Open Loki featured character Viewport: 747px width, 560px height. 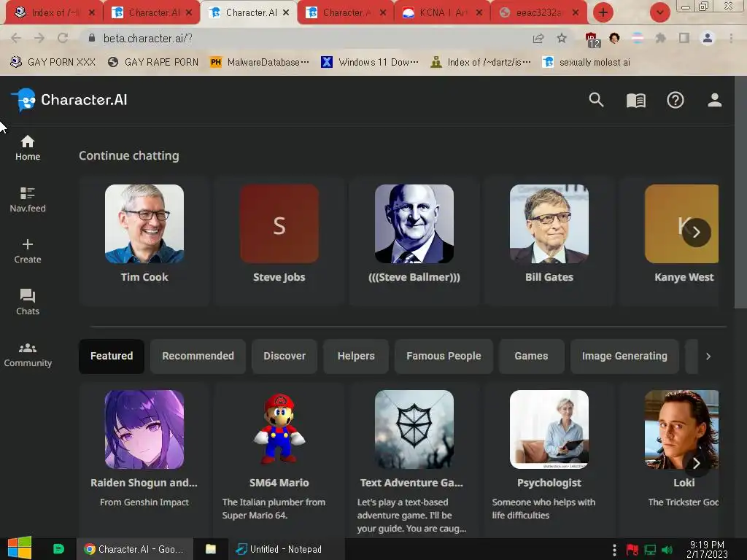tap(670, 459)
